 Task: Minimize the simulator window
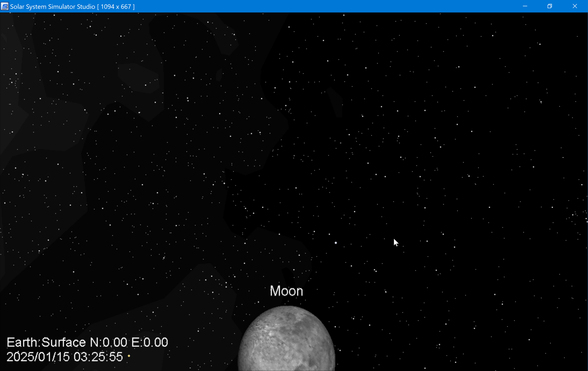tap(525, 6)
